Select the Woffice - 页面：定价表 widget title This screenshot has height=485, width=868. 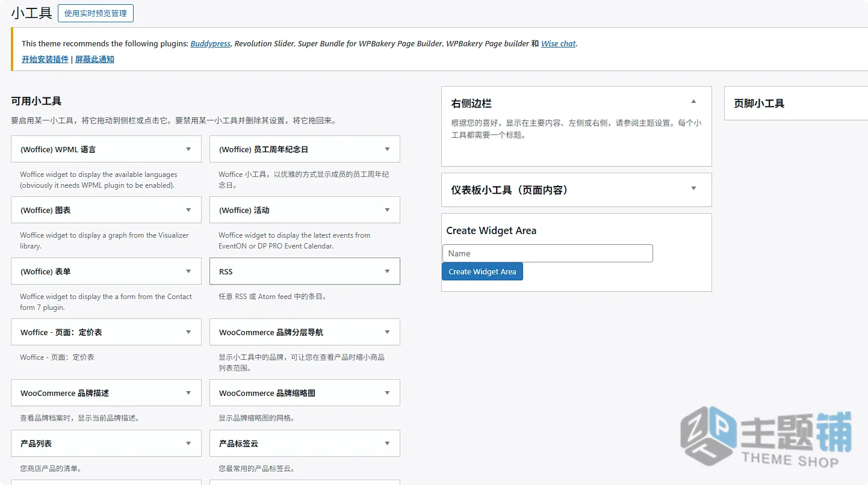(x=61, y=332)
